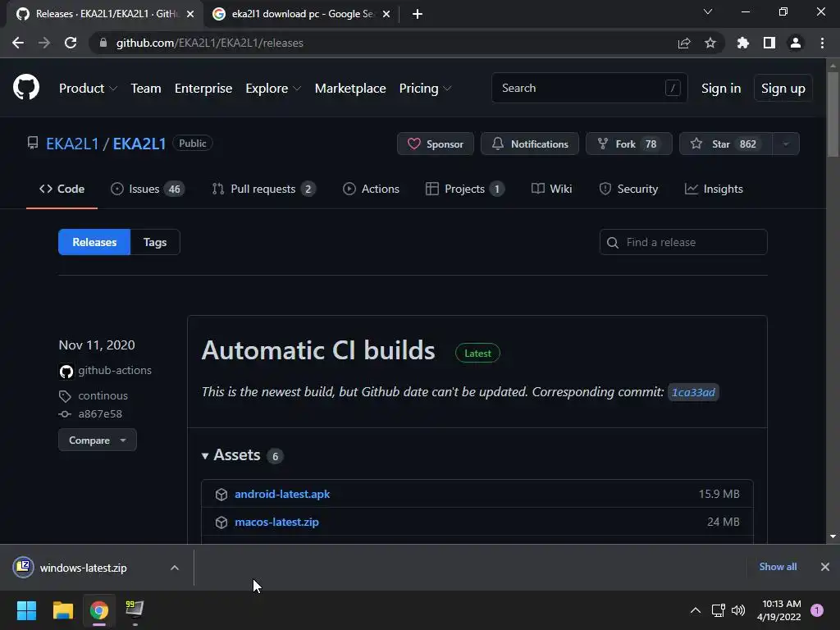Close the downloads bar
The image size is (840, 630).
point(824,567)
